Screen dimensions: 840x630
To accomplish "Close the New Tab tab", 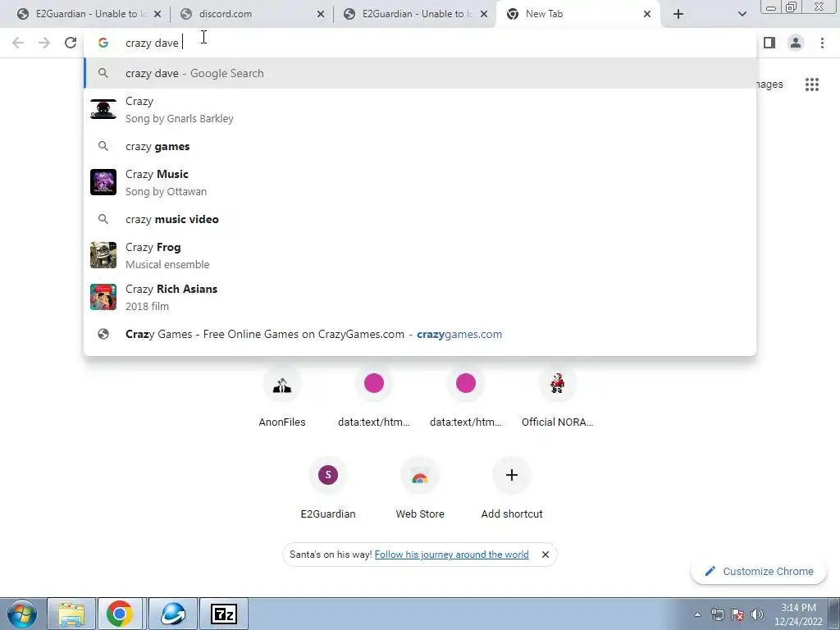I will coord(647,14).
